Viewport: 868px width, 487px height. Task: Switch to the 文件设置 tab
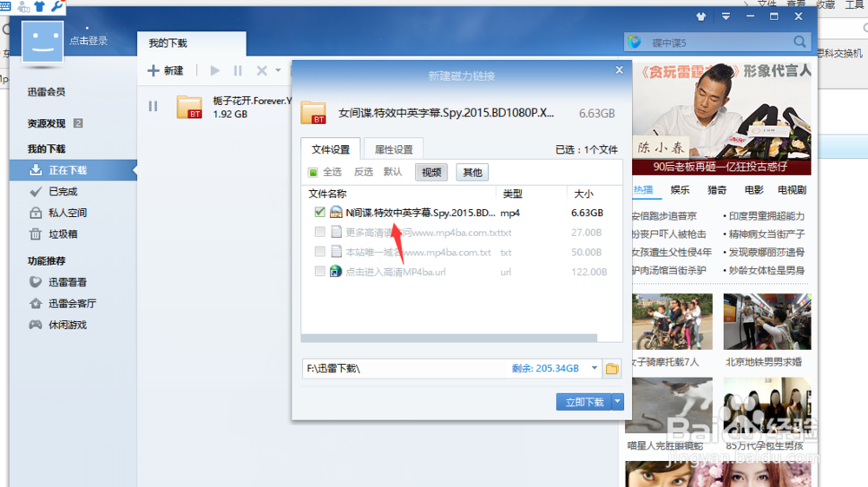pyautogui.click(x=331, y=149)
